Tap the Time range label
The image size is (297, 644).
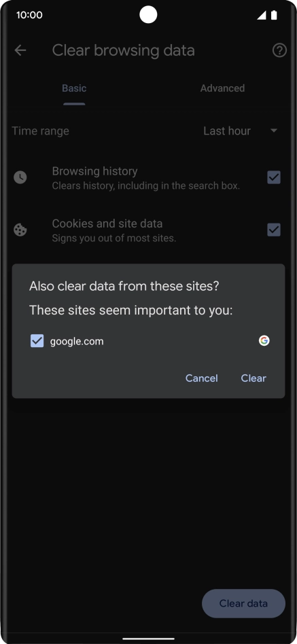[40, 131]
